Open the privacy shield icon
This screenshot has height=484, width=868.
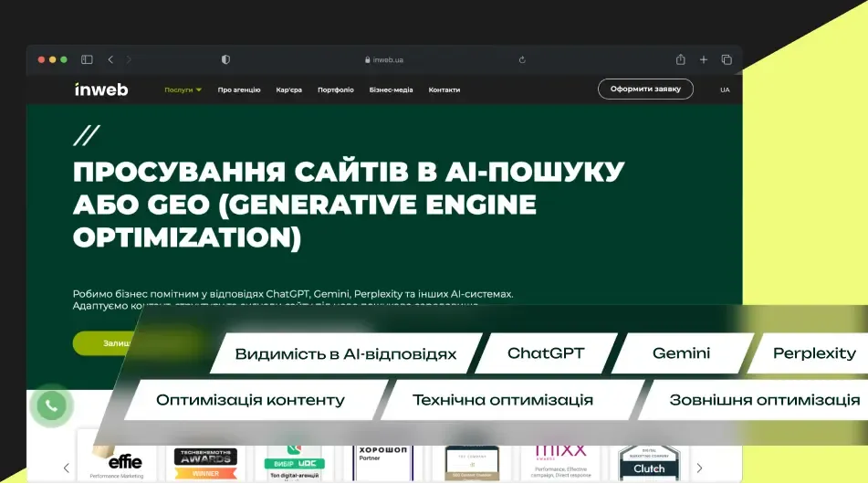[225, 59]
